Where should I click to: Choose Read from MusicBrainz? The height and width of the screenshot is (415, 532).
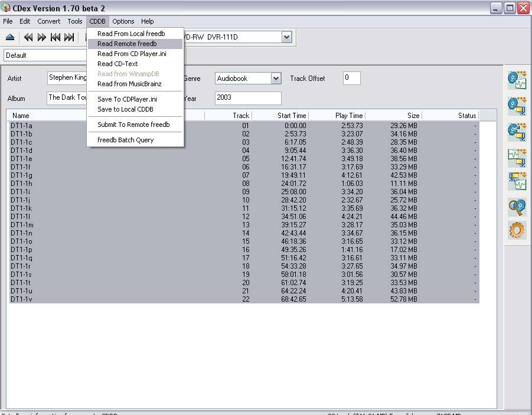pos(135,84)
